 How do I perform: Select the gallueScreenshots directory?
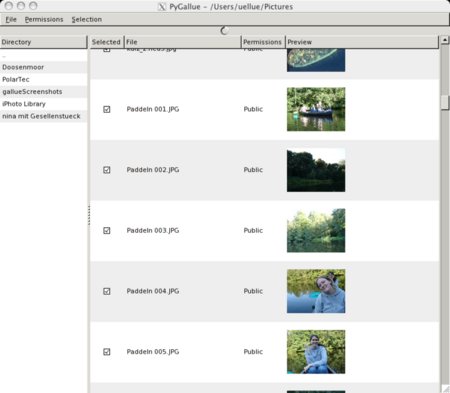pyautogui.click(x=43, y=92)
